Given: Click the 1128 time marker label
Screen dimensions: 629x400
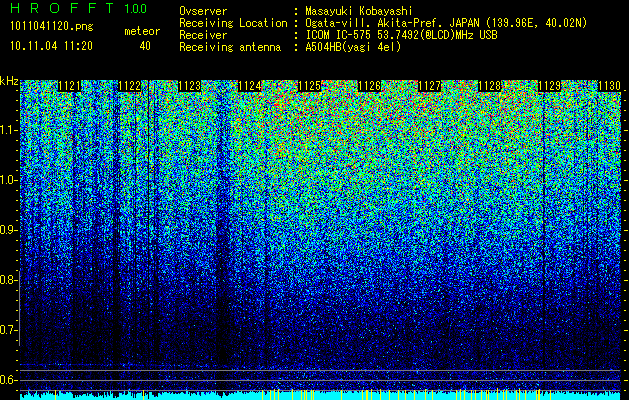Looking at the screenshot, I should 490,86.
